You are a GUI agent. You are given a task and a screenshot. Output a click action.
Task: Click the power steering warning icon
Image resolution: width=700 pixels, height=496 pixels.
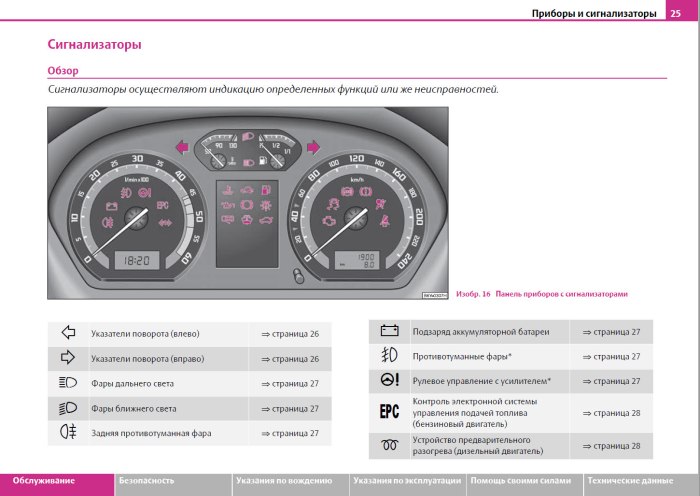pyautogui.click(x=390, y=380)
